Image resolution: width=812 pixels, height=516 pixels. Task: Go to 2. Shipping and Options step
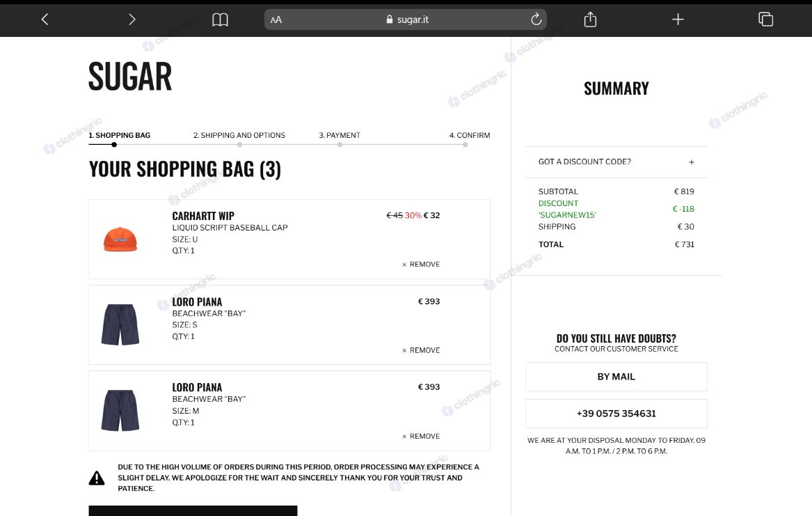coord(239,135)
